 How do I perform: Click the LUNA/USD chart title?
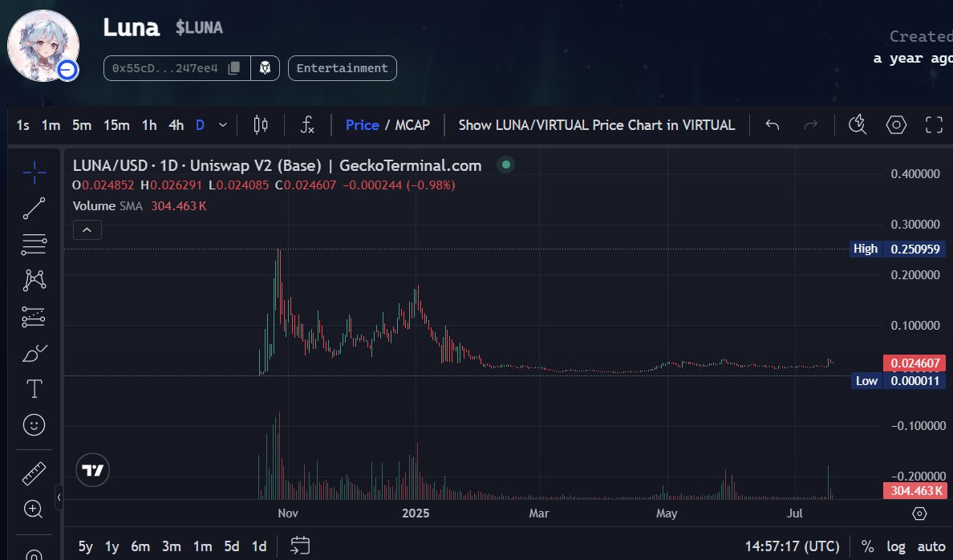(277, 165)
